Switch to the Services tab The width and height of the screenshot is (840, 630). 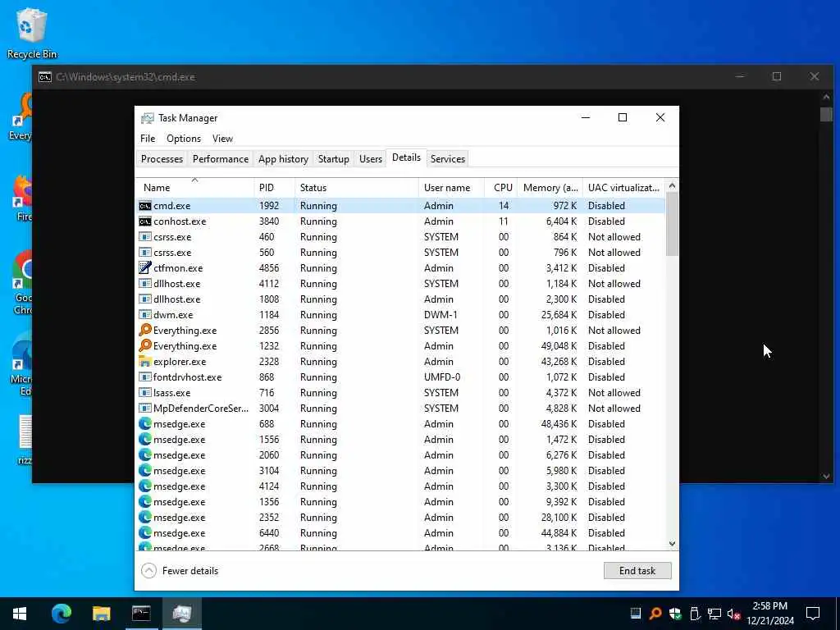point(447,159)
